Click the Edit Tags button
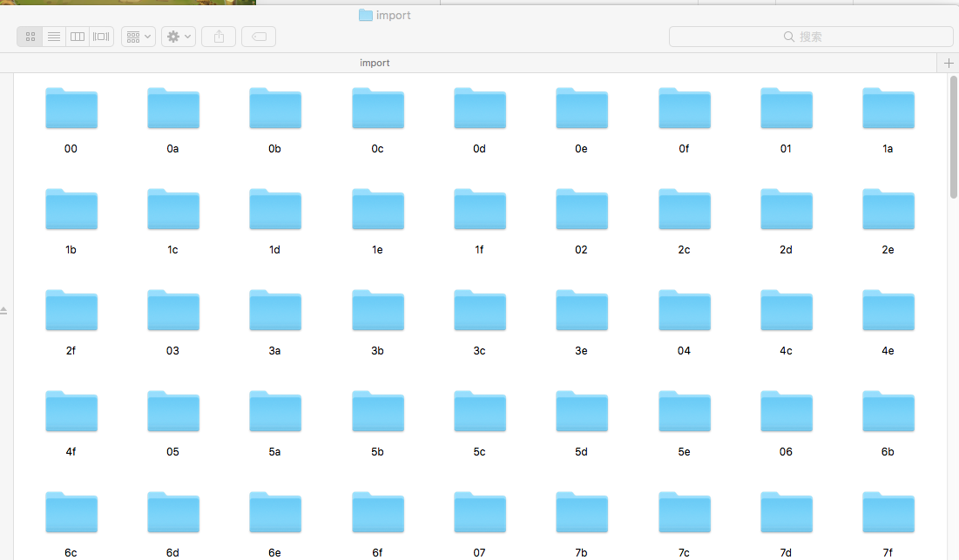 tap(259, 37)
